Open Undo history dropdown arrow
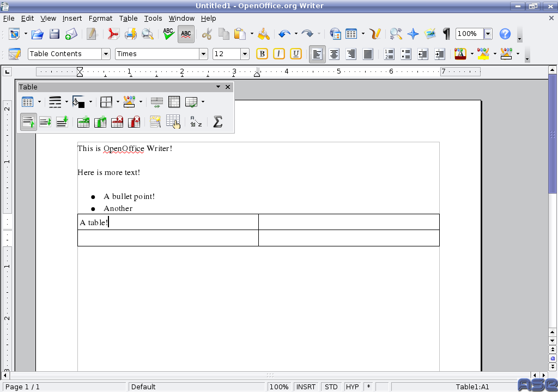558x392 pixels. (296, 34)
